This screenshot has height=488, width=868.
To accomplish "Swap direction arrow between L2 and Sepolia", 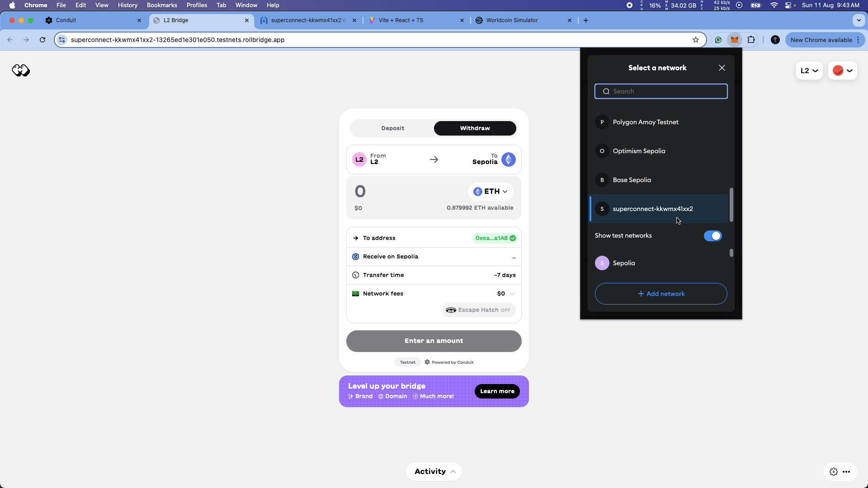I will pyautogui.click(x=434, y=160).
